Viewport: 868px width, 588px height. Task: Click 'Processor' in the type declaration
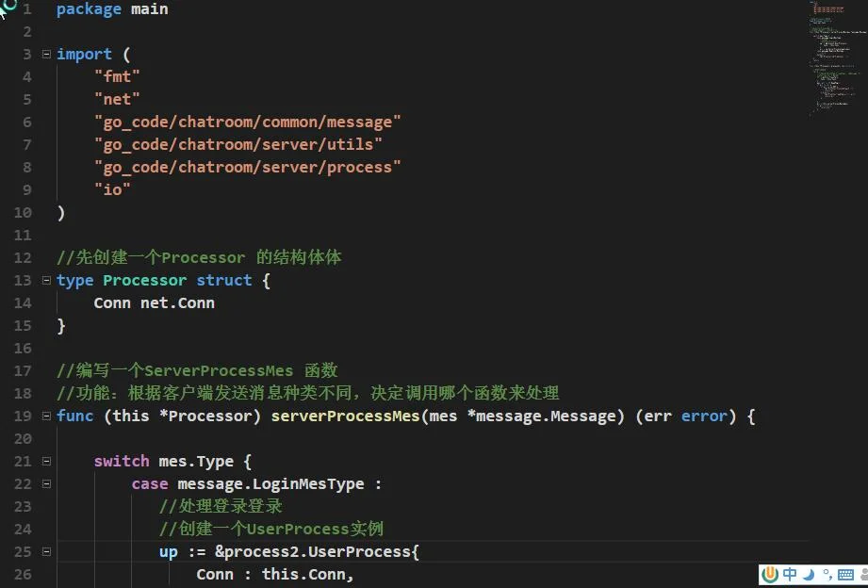point(144,280)
